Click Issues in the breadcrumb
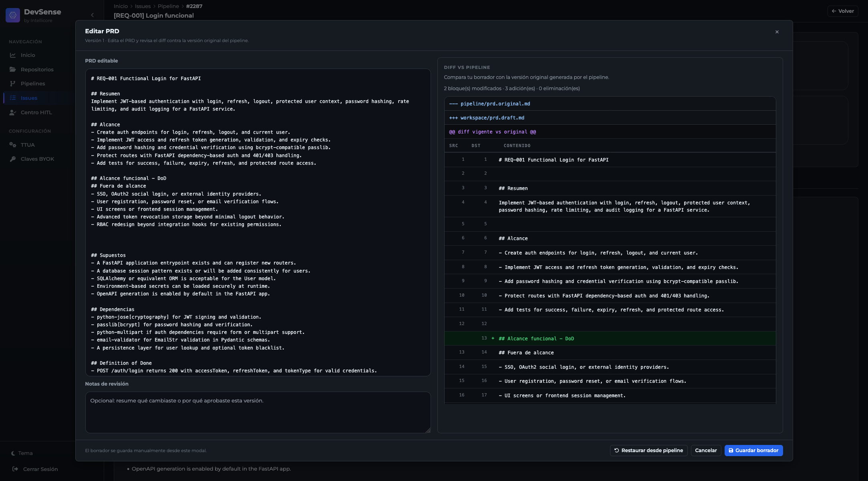868x481 pixels. click(143, 6)
